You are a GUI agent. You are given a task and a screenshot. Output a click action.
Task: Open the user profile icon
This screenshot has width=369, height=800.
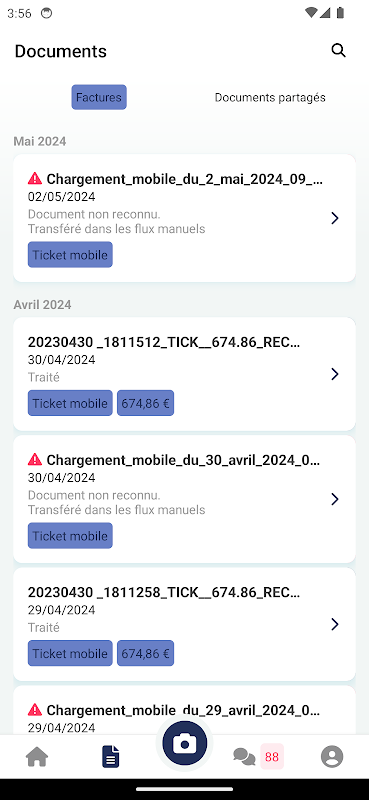pos(332,756)
